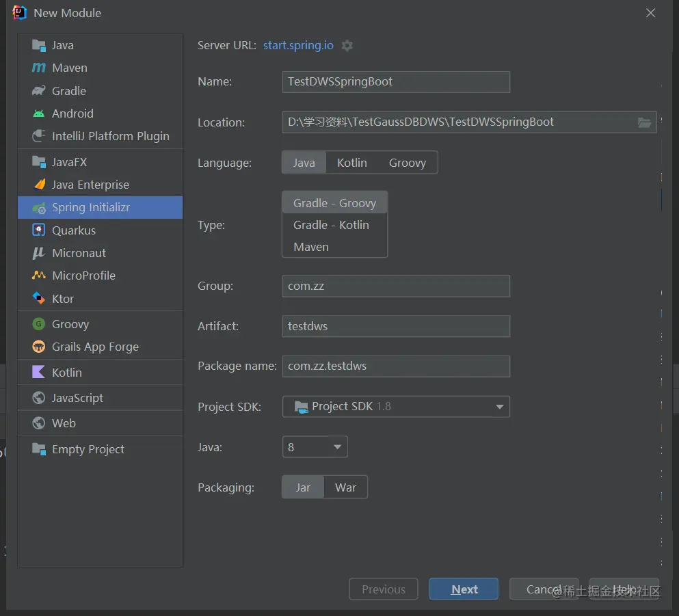This screenshot has height=616, width=679.
Task: Click inside the Artifact text field
Action: (x=396, y=326)
